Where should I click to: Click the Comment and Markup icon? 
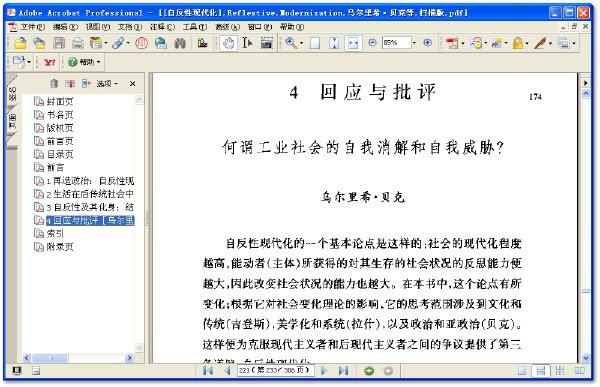(477, 43)
